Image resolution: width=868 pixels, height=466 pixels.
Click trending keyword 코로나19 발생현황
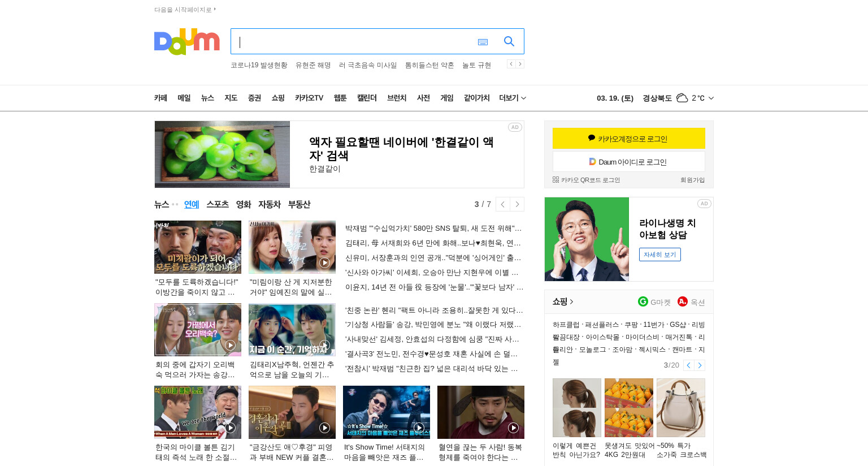click(x=259, y=65)
